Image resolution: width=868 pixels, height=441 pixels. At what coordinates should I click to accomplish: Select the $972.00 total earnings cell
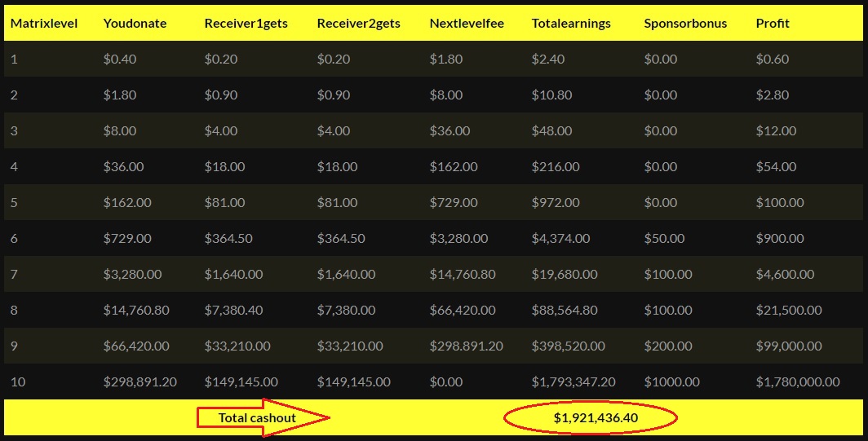[556, 202]
